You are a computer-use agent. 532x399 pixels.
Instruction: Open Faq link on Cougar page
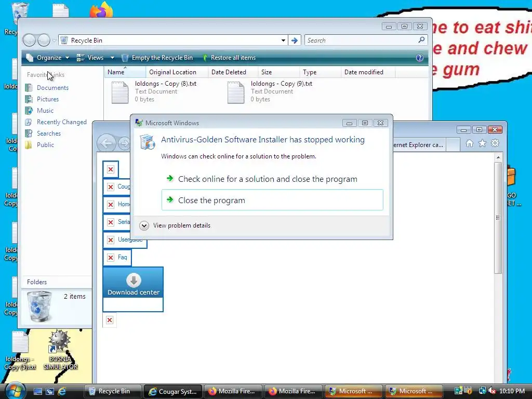117,258
